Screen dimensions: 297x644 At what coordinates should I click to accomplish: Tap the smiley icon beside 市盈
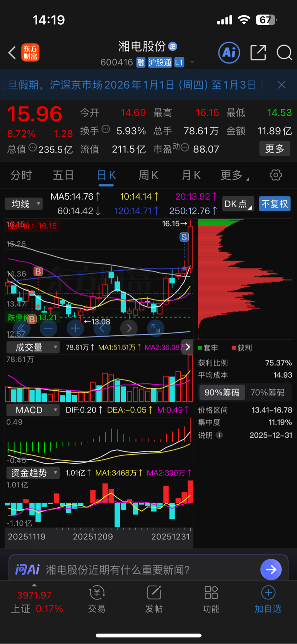(185, 148)
